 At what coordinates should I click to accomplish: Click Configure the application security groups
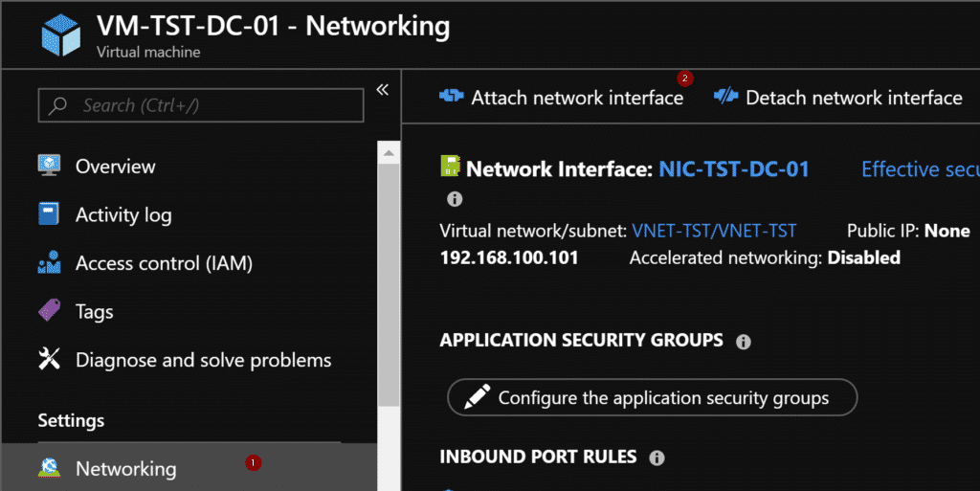653,397
